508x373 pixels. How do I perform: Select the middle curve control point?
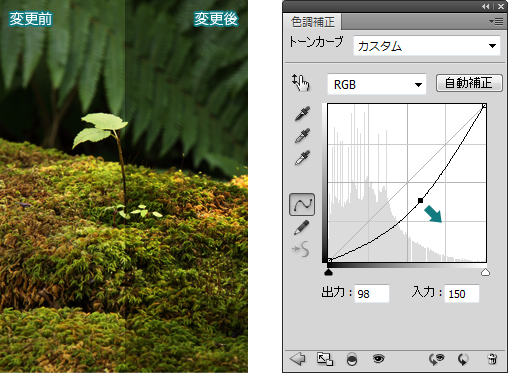point(420,200)
